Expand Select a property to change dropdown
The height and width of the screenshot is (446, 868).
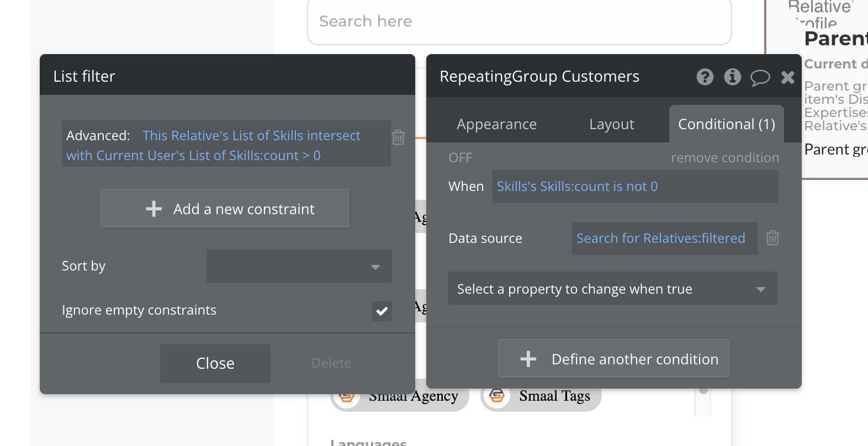(612, 289)
